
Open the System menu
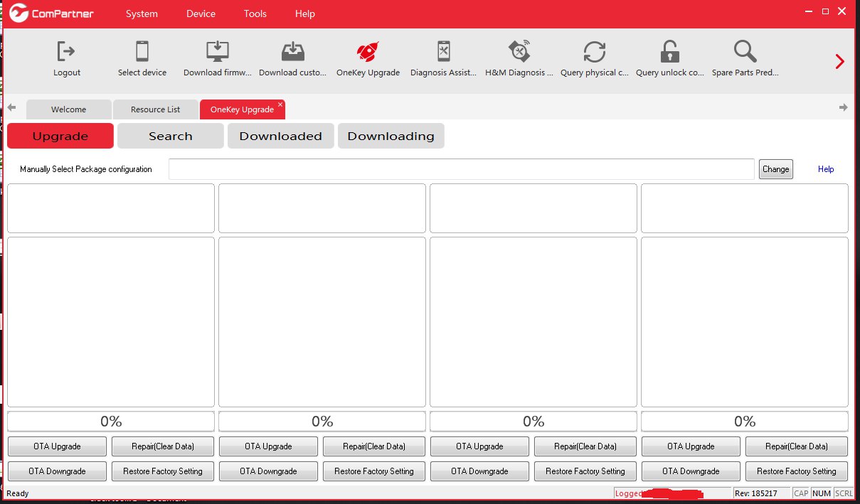point(141,14)
